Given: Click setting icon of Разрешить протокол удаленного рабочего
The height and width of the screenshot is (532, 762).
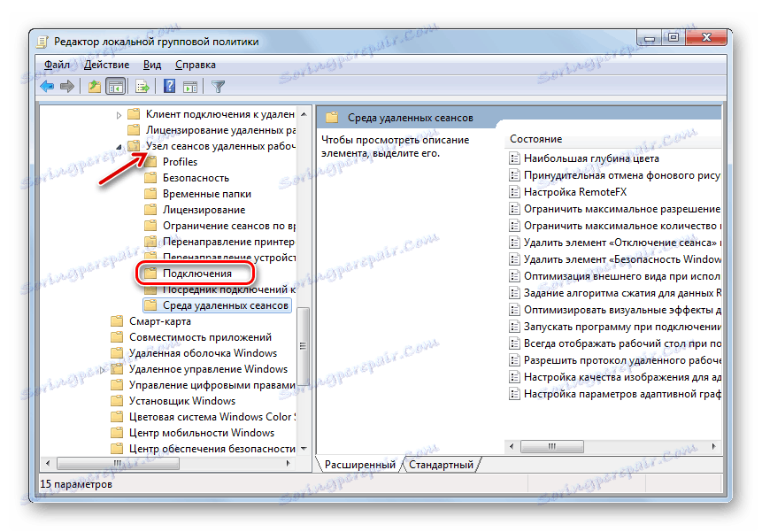Looking at the screenshot, I should point(513,360).
